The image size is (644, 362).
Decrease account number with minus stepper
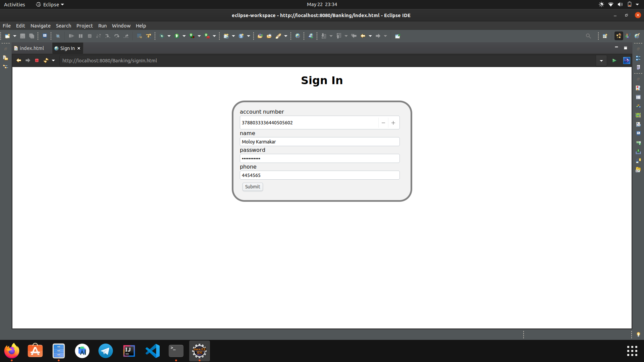click(383, 123)
